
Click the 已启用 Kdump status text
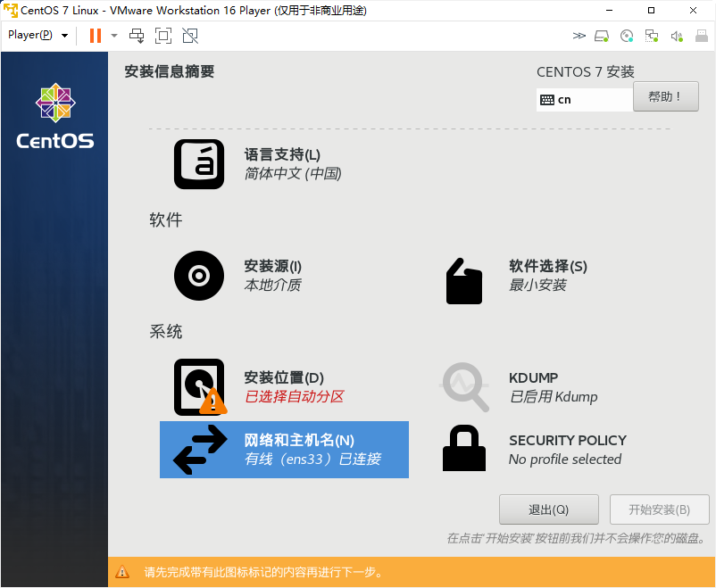coord(554,397)
